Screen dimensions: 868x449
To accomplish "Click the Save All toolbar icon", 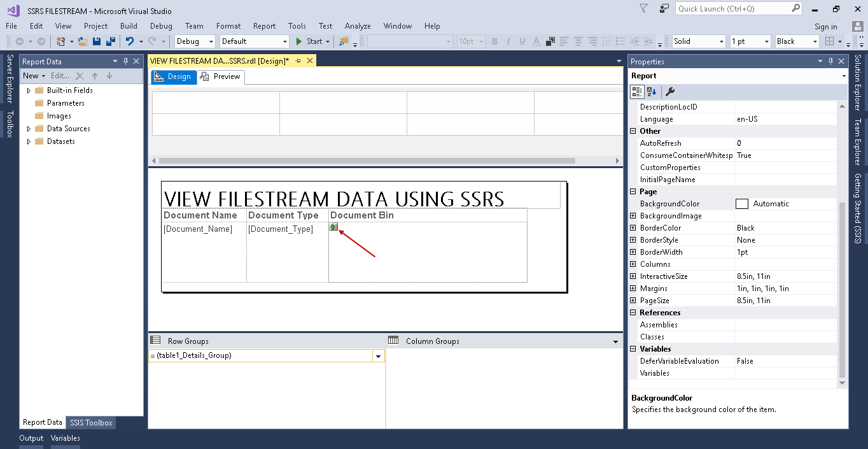I will click(x=111, y=41).
